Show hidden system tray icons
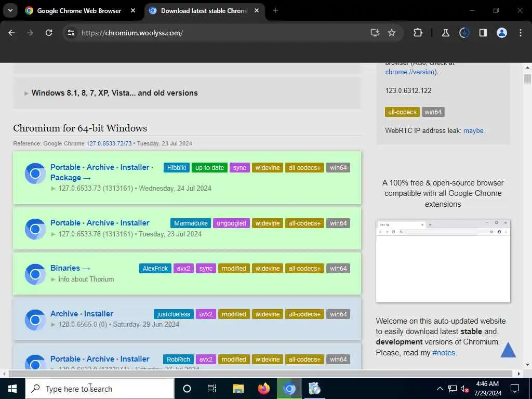This screenshot has width=532, height=399. point(440,389)
